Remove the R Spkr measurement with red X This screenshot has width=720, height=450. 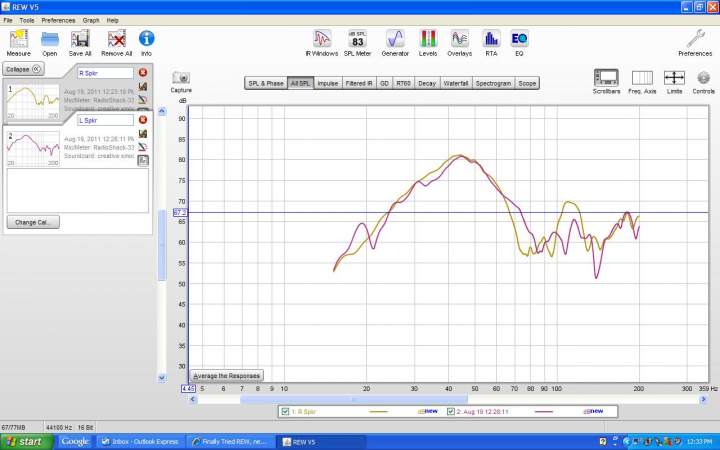tap(143, 73)
